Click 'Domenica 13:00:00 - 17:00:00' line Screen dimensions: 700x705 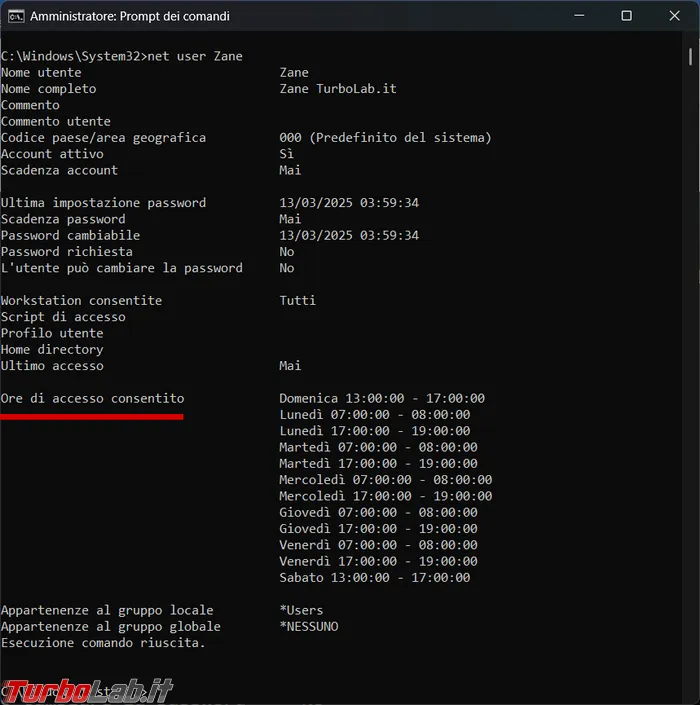pyautogui.click(x=382, y=398)
